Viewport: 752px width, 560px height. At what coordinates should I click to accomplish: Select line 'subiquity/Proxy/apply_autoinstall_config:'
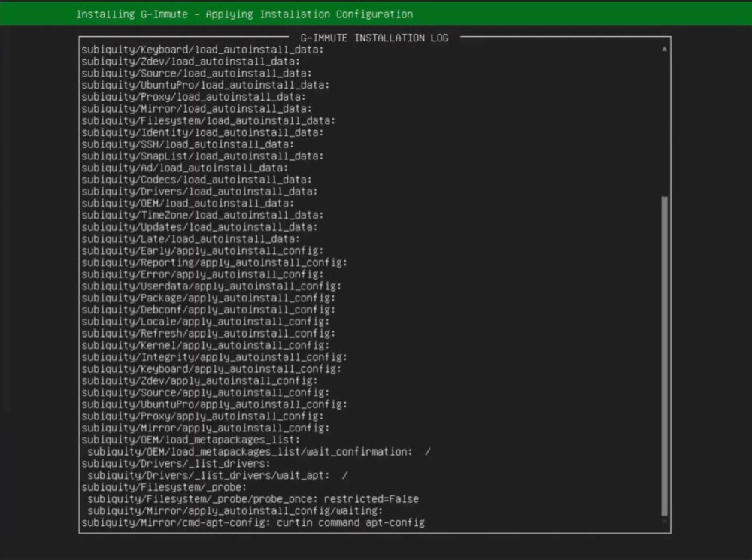click(202, 416)
